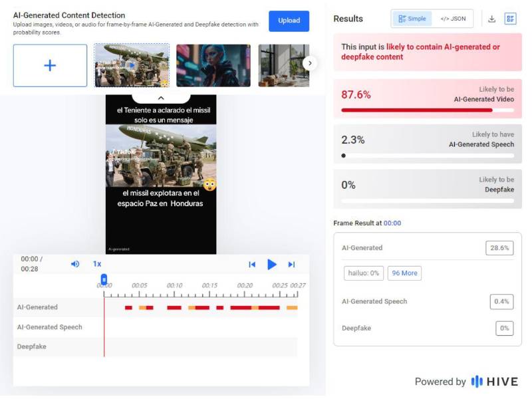
Task: Download results using download icon
Action: tap(492, 19)
